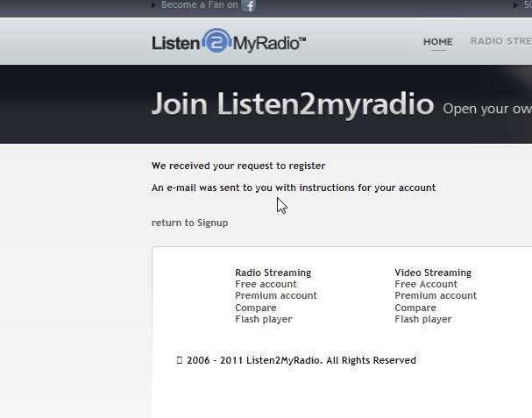This screenshot has height=418, width=532.
Task: Click the return to Signup link
Action: 189,223
